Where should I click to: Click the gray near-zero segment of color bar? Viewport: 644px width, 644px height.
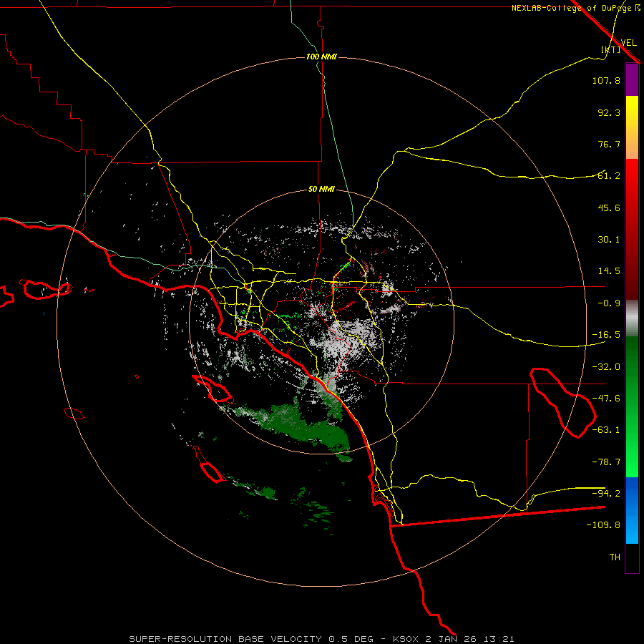click(x=632, y=318)
